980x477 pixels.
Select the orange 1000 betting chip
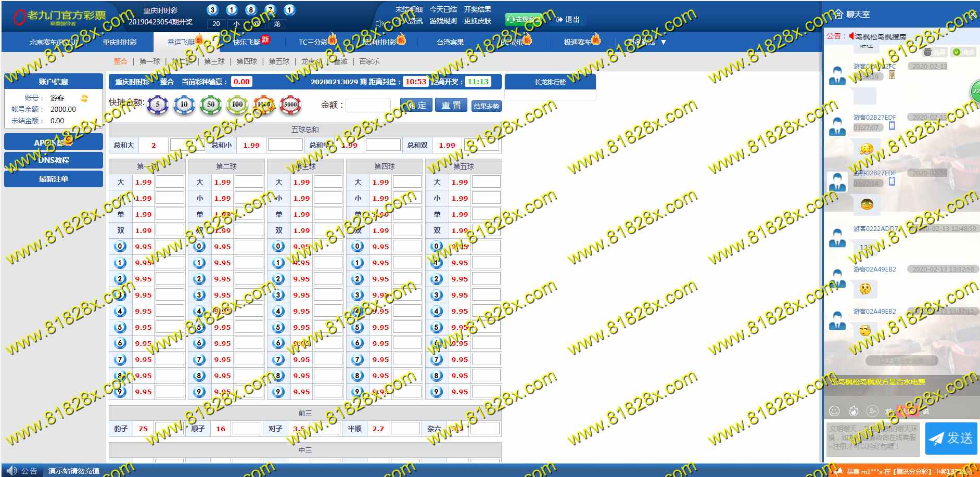pos(264,105)
